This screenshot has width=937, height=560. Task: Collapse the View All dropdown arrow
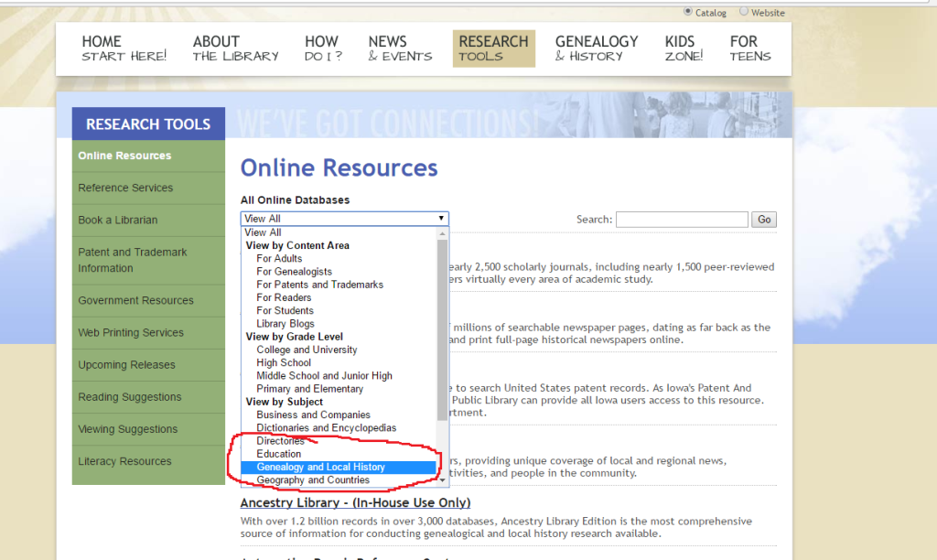442,219
